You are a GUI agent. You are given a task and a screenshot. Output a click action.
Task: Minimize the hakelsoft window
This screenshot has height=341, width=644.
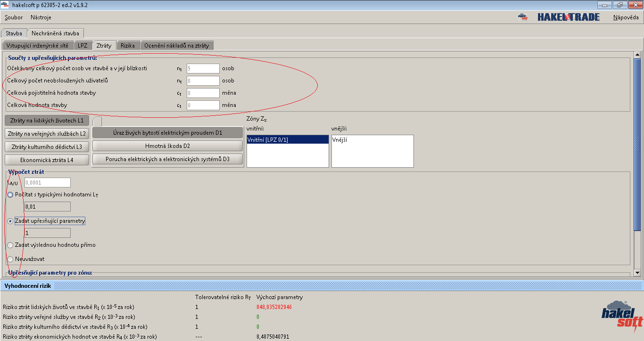605,5
